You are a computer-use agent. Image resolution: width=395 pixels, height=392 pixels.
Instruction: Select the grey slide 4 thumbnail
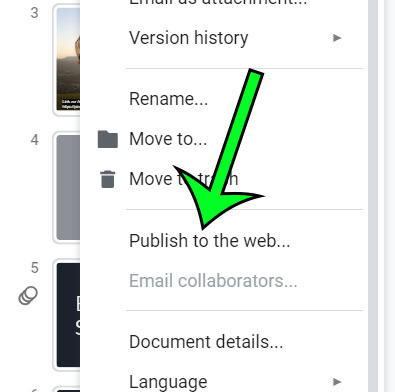[x=67, y=187]
